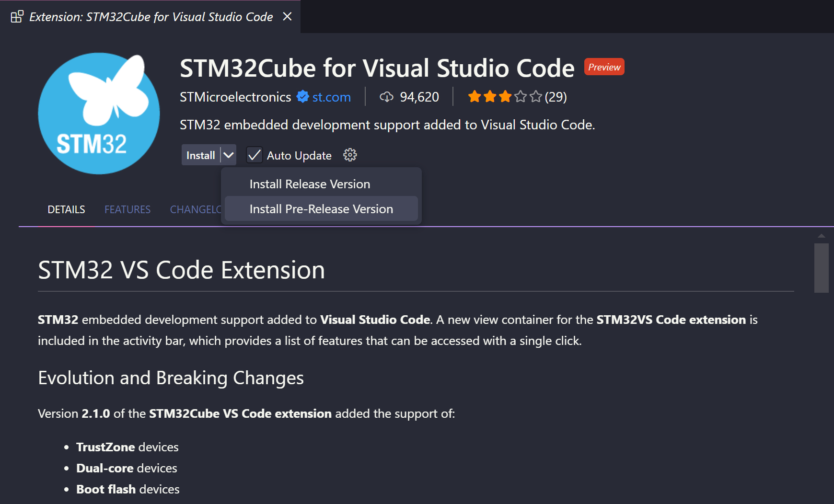Select Install Pre-Release Version
This screenshot has height=504, width=834.
[321, 209]
